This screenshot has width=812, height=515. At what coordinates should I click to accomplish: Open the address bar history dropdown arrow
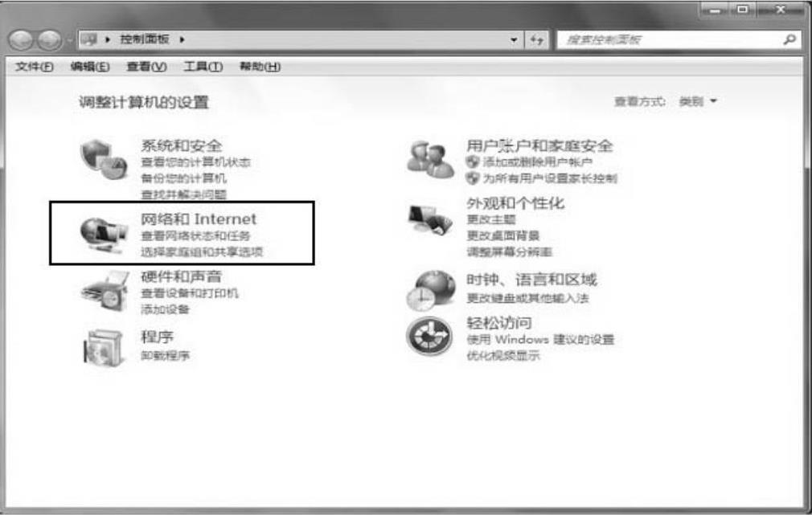pos(514,40)
